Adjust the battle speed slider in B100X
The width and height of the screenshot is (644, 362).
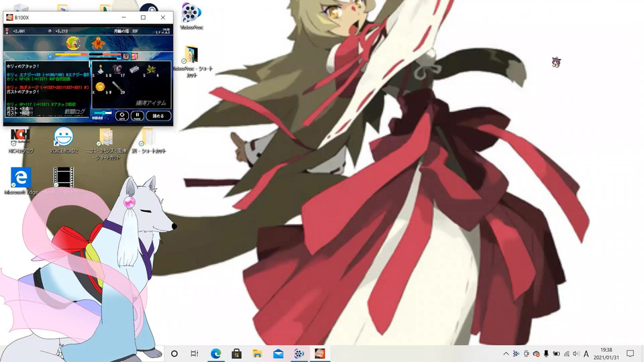click(x=102, y=113)
